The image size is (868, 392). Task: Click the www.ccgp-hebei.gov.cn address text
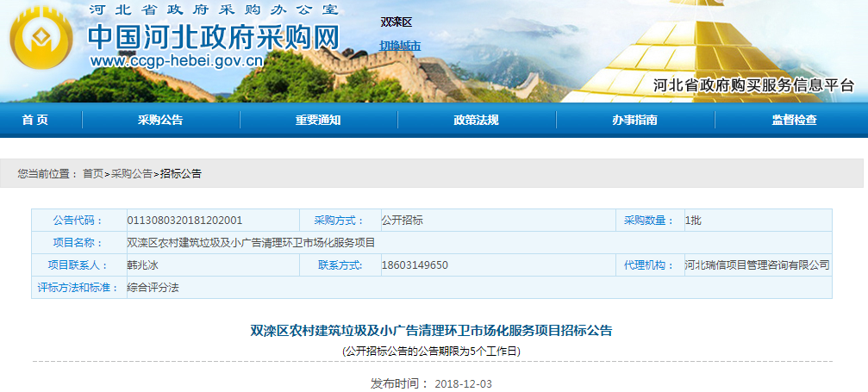coord(176,61)
